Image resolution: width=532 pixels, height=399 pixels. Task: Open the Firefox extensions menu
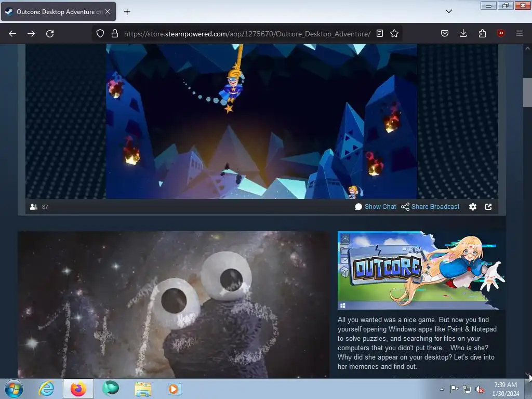(482, 33)
